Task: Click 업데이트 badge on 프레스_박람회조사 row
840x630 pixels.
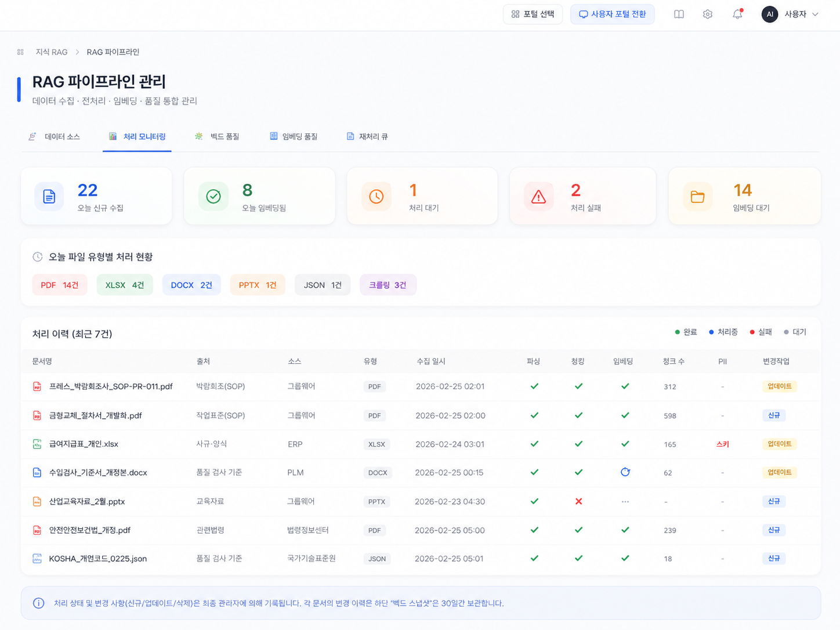Action: click(x=779, y=386)
